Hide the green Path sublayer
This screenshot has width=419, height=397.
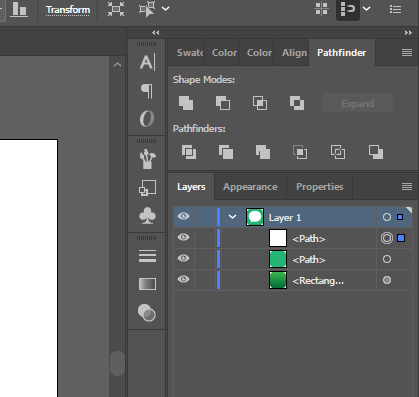[183, 258]
